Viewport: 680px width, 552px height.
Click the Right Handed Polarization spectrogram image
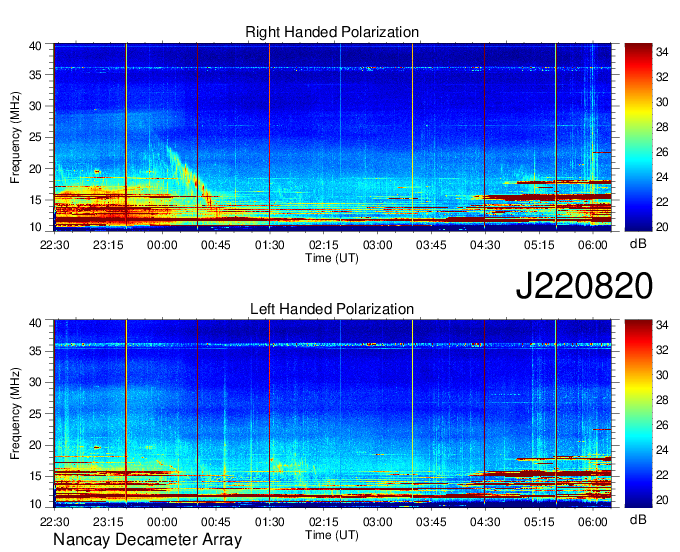(x=333, y=137)
